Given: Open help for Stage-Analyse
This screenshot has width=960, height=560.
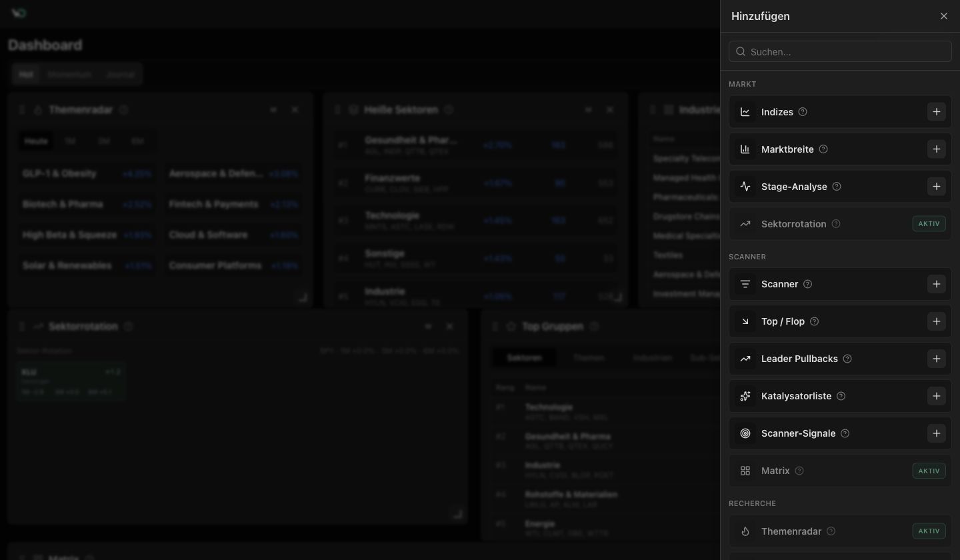Looking at the screenshot, I should click(x=837, y=187).
